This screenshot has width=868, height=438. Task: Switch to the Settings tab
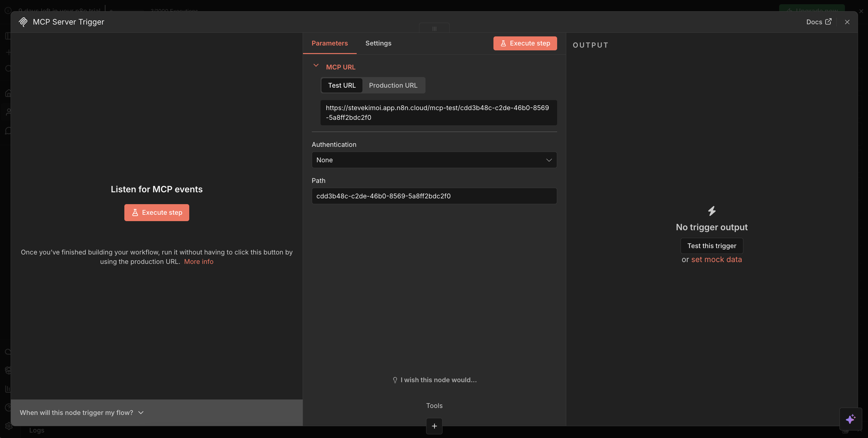pos(378,43)
